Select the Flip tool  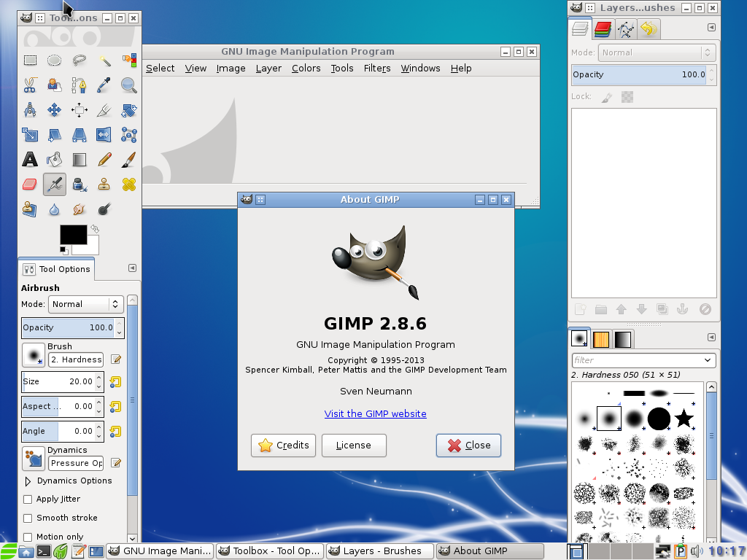pos(104,135)
